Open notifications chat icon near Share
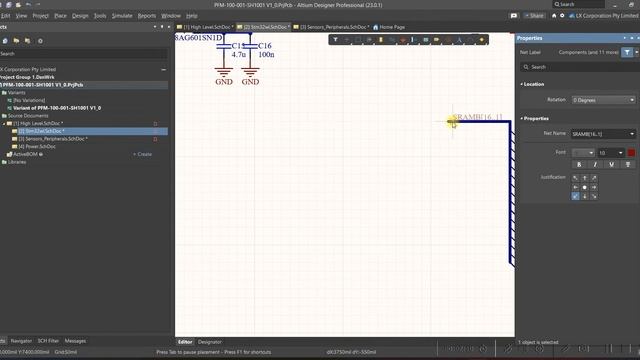Image resolution: width=640 pixels, height=360 pixels. (513, 16)
